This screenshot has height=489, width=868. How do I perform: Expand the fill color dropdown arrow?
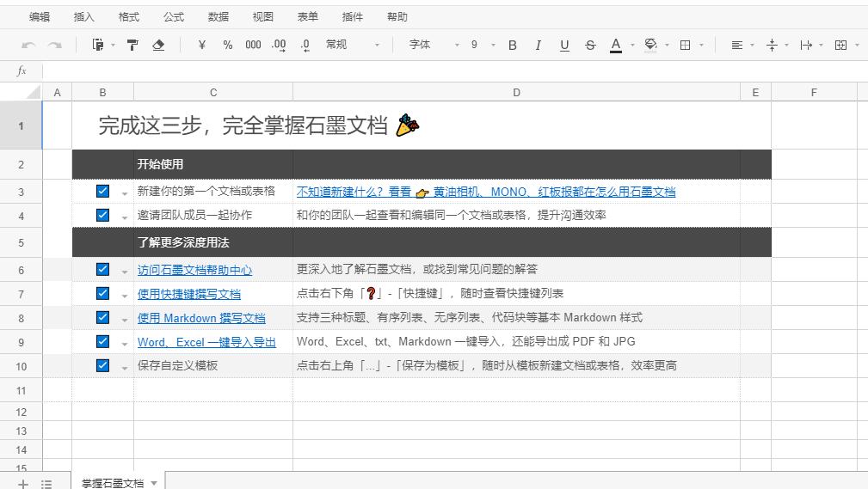point(667,46)
